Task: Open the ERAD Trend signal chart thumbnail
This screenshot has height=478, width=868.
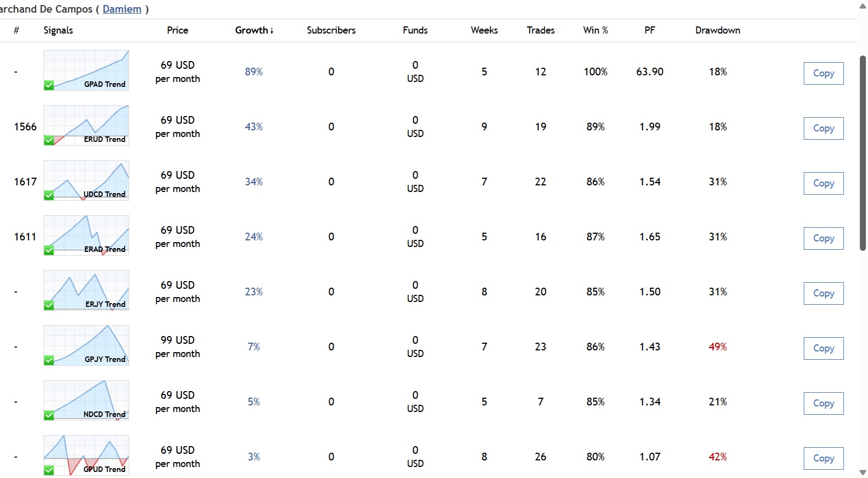Action: point(86,235)
